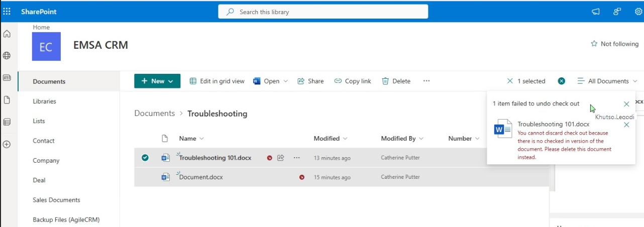This screenshot has height=227, width=644.
Task: Click the 13 minutes ago modified value
Action: coord(332,158)
